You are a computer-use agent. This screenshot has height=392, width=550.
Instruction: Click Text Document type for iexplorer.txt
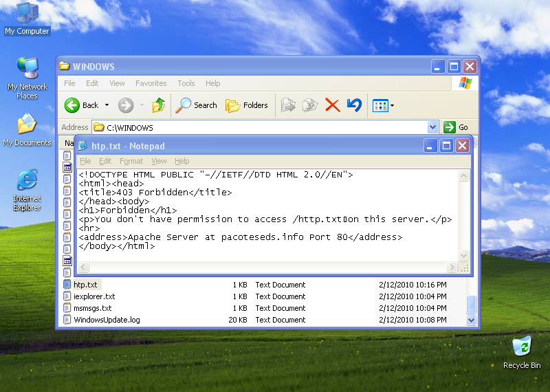tap(280, 296)
